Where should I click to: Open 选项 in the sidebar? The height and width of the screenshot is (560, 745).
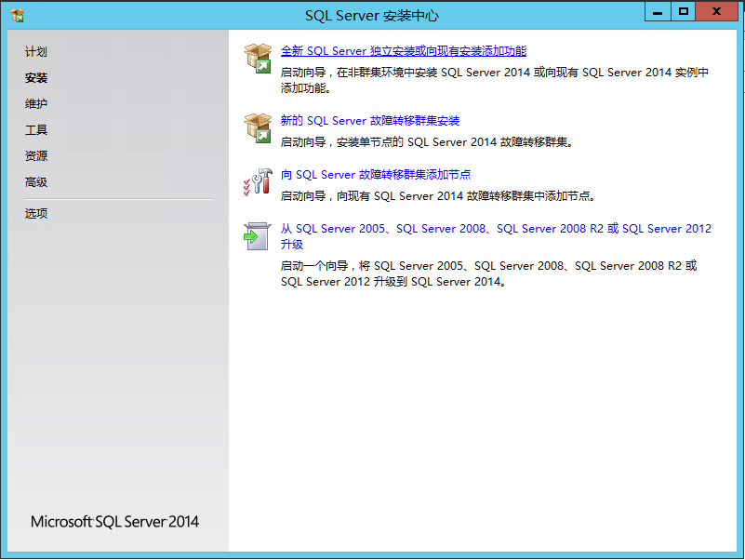click(x=36, y=214)
